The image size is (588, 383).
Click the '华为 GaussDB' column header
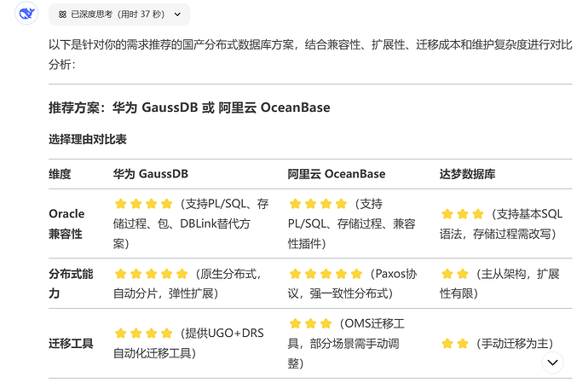click(x=151, y=174)
